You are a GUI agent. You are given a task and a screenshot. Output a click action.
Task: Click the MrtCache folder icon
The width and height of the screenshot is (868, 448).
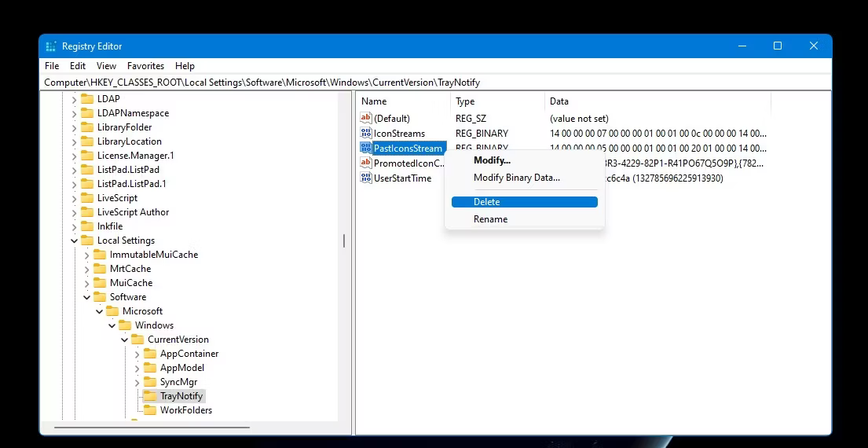[x=100, y=269]
